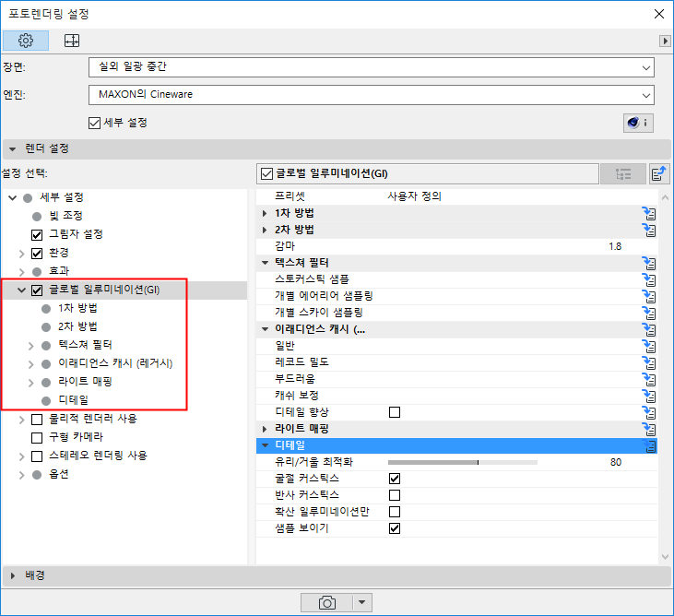
Task: Toggle the 세부 설정 checkbox under engine
Action: [x=94, y=124]
